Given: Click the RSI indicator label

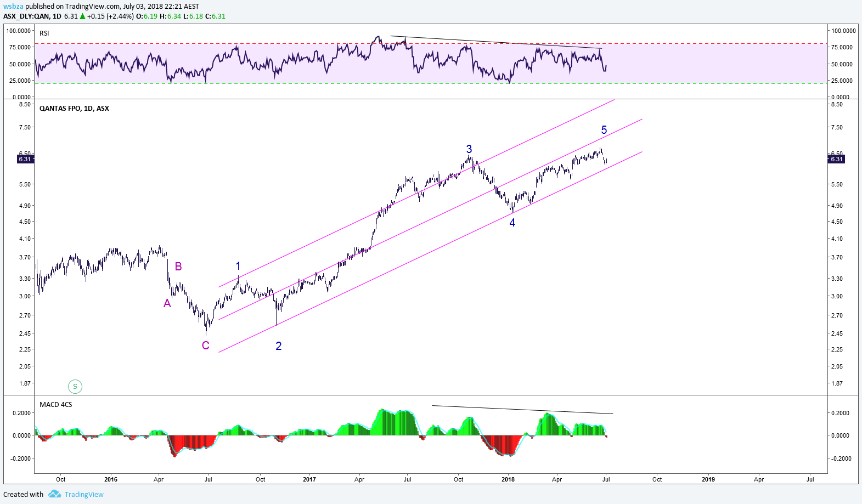Looking at the screenshot, I should click(44, 33).
